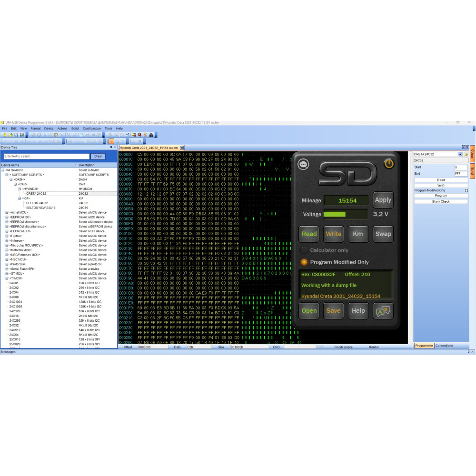
Task: Click the Device Tree search field
Action: click(47, 156)
